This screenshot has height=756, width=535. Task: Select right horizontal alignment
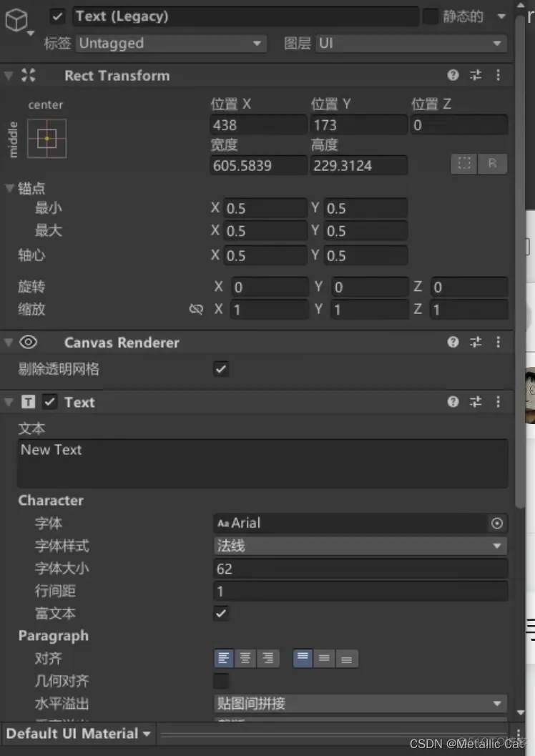tap(268, 658)
